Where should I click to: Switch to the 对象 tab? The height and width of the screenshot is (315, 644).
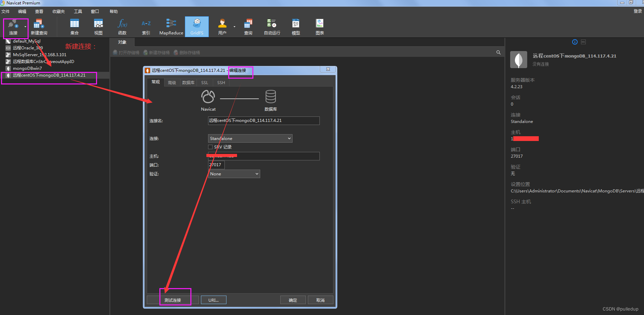pyautogui.click(x=122, y=42)
